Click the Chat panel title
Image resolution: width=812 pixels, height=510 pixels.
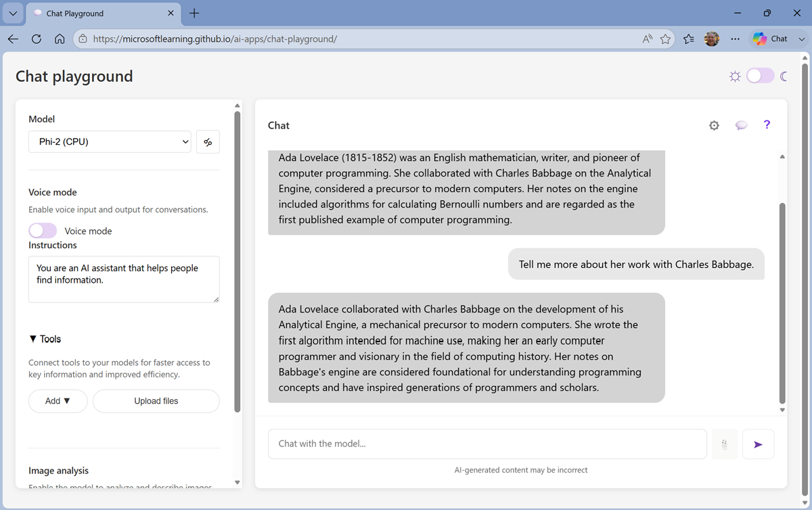point(279,125)
